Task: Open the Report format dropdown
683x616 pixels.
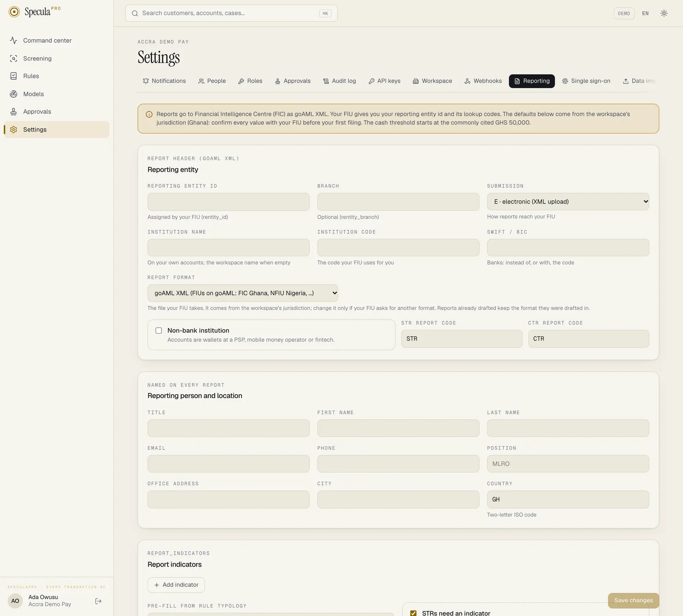Action: pos(243,293)
